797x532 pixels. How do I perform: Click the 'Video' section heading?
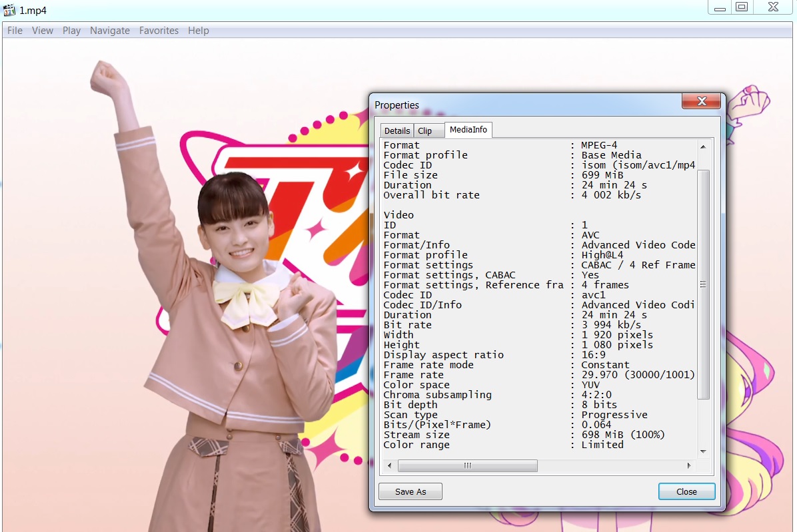398,214
